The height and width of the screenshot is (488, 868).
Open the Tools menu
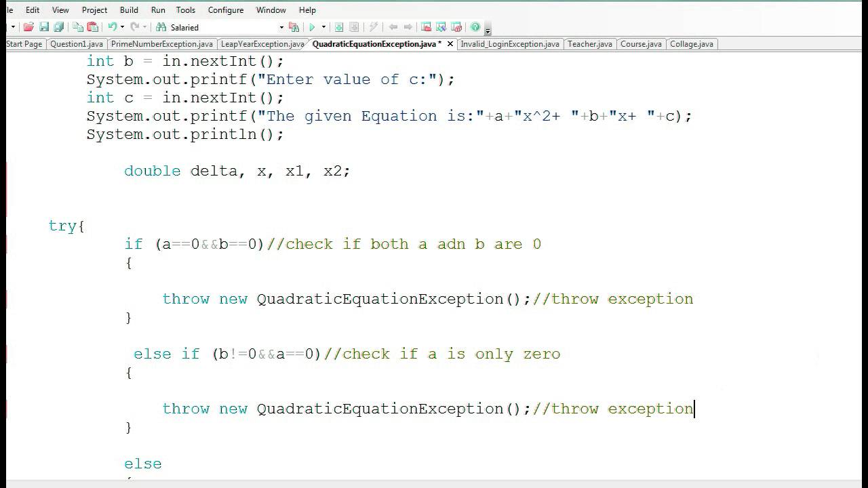point(186,9)
